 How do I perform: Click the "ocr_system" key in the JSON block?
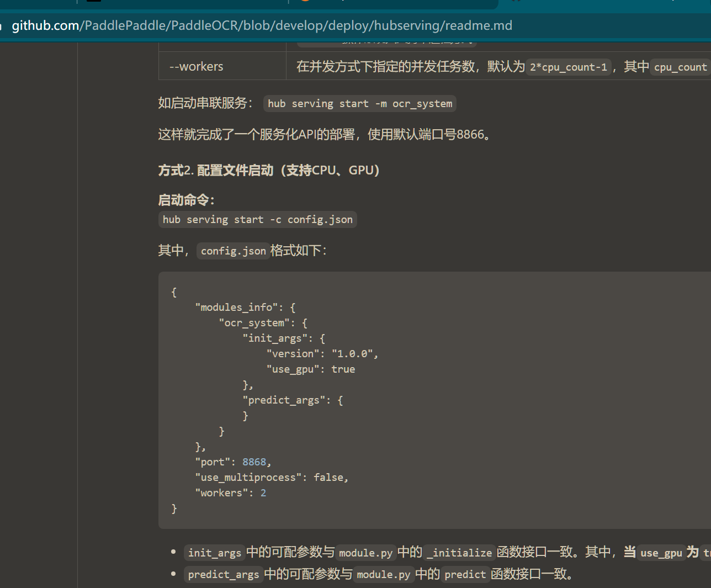coord(254,323)
